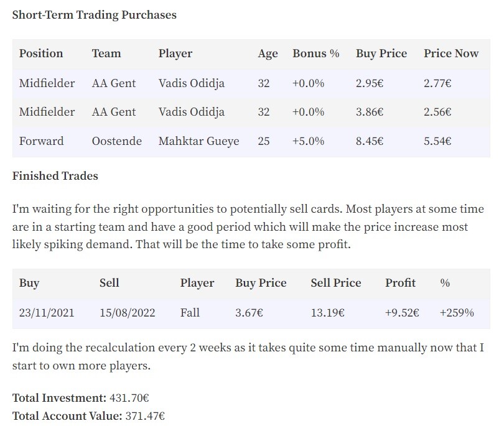Click the 5.54€ current price cell
The height and width of the screenshot is (426, 504).
437,141
